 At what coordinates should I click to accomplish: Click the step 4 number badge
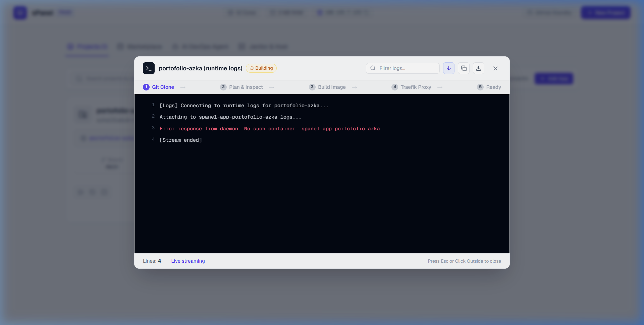coord(395,87)
